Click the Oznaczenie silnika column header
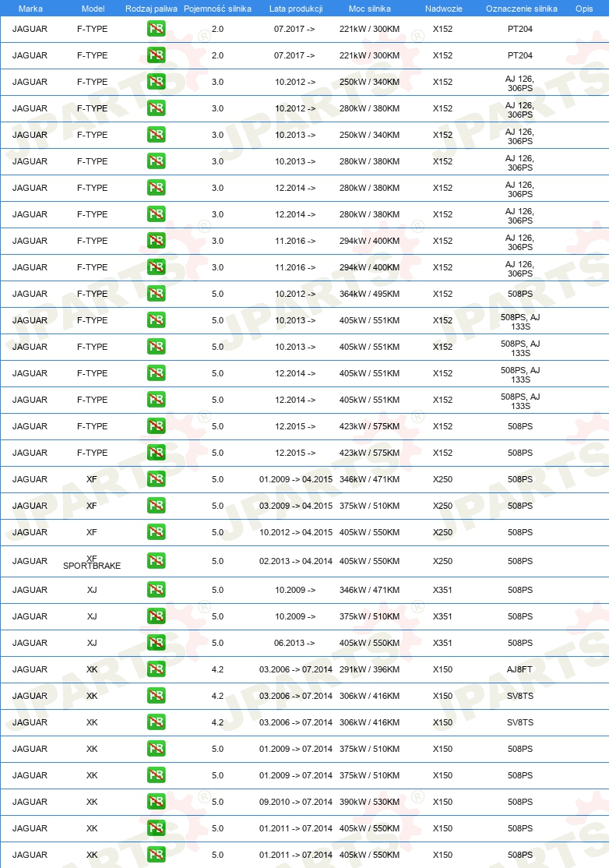The width and height of the screenshot is (609, 868). pyautogui.click(x=522, y=9)
